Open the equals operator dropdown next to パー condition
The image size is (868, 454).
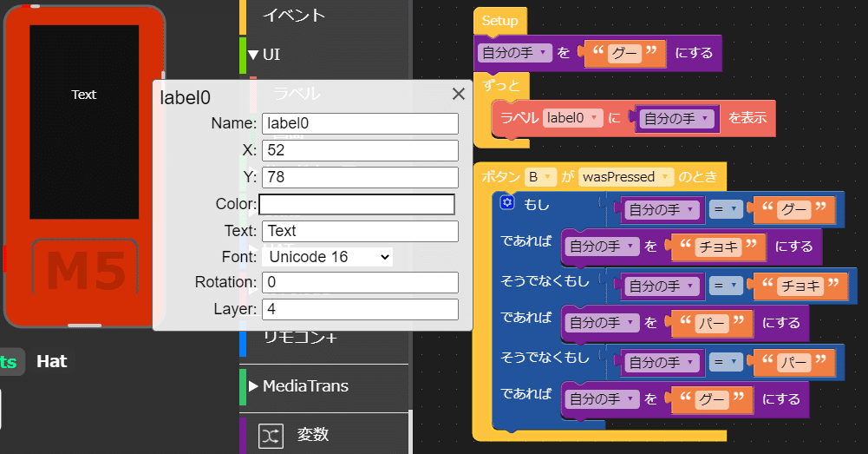pos(726,363)
